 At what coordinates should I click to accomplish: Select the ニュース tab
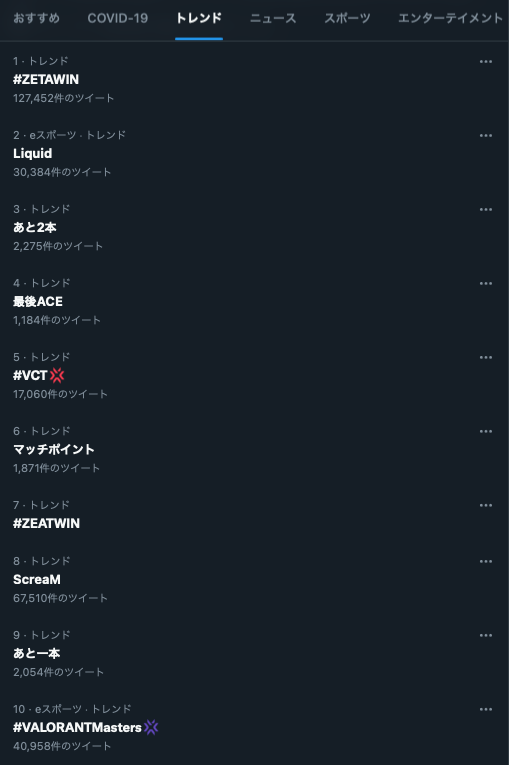point(273,19)
